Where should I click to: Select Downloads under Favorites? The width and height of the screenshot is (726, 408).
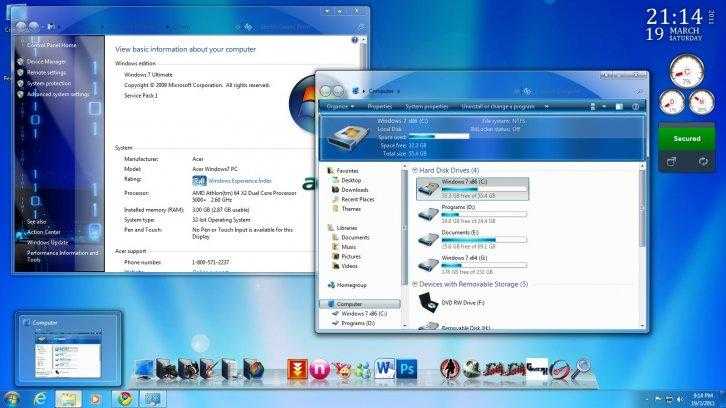click(355, 190)
